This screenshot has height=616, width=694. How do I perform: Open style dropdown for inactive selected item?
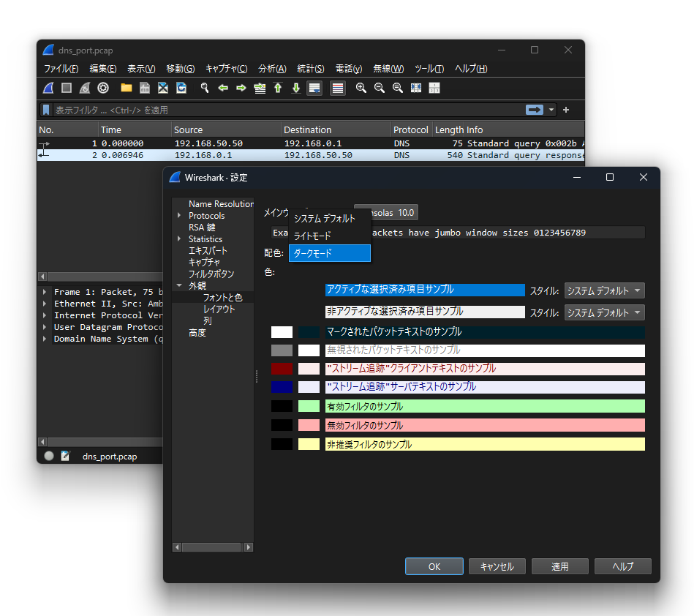[x=604, y=312]
